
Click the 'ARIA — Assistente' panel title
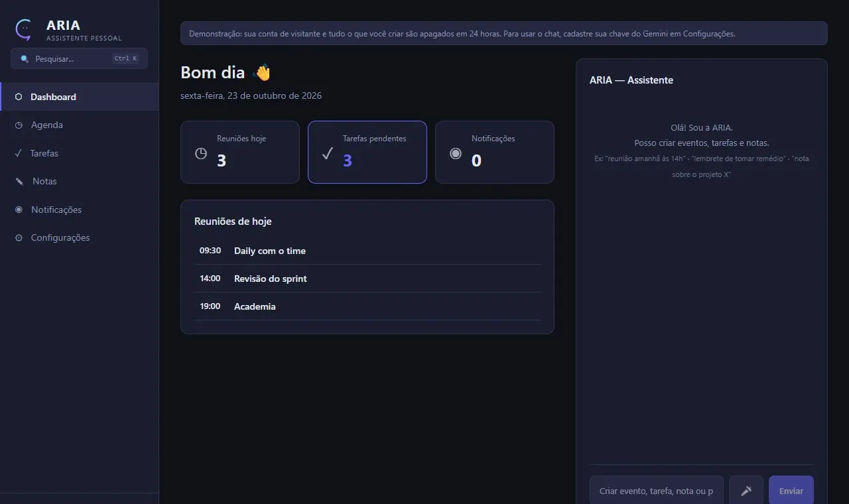(x=631, y=80)
